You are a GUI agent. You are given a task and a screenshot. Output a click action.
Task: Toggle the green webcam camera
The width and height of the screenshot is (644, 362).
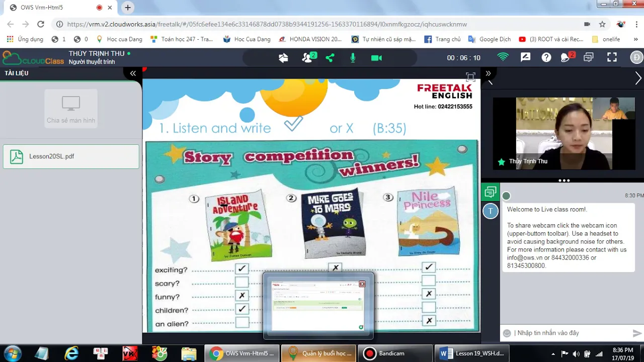[x=376, y=58]
